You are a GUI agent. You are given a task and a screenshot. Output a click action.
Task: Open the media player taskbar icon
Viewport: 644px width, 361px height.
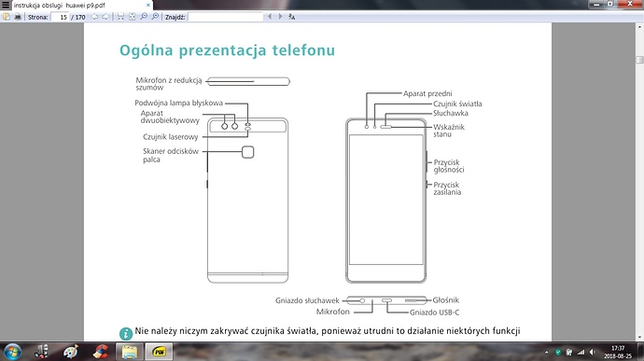[41, 352]
